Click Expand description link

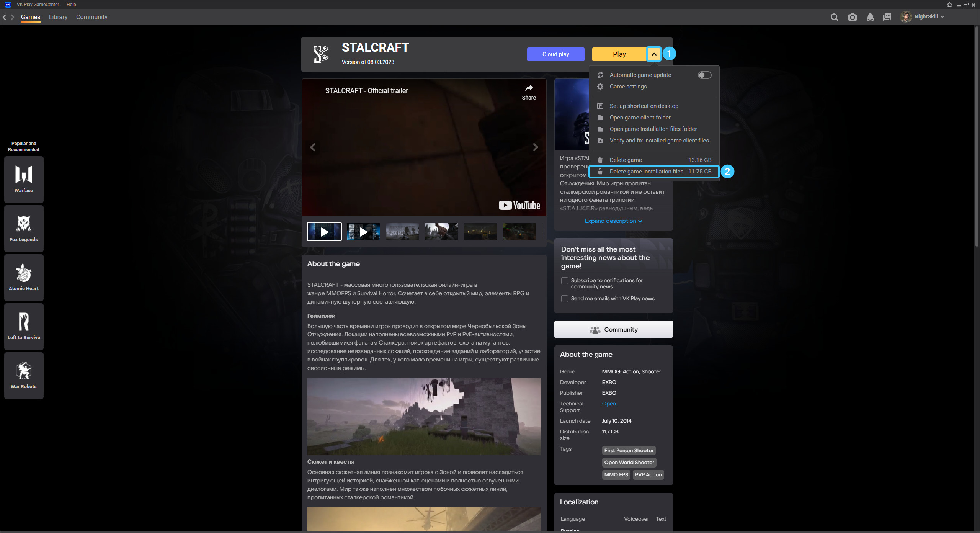613,221
